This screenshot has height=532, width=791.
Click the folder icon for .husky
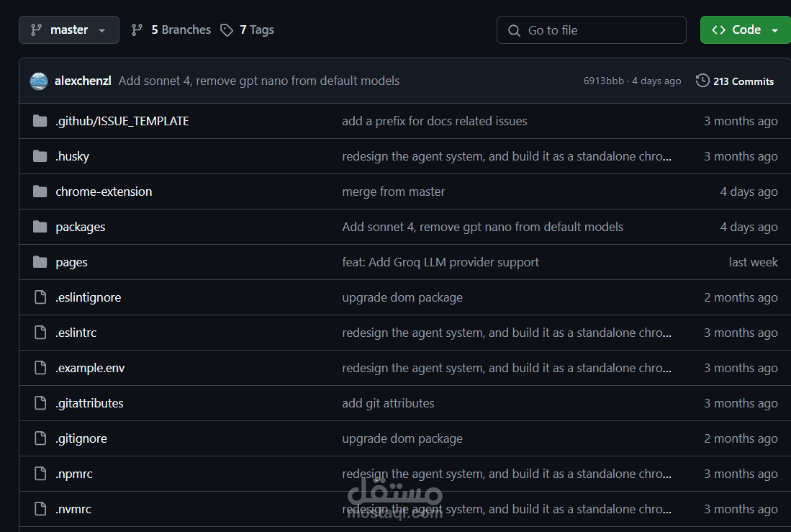[x=40, y=156]
